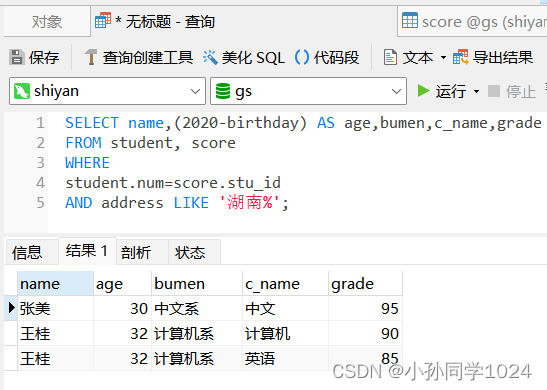Click the shiyan connection dolphin icon
Image resolution: width=547 pixels, height=390 pixels.
pos(22,91)
